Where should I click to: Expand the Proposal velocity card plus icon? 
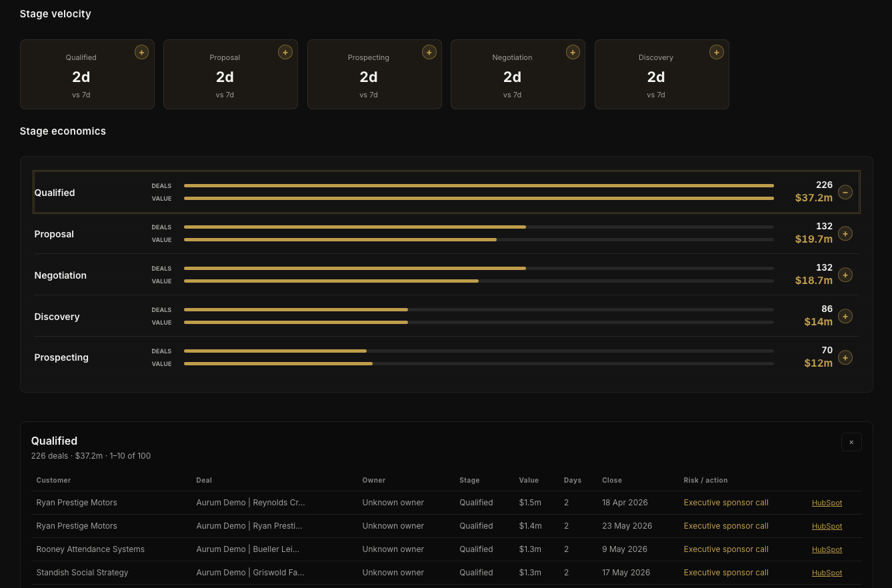285,52
